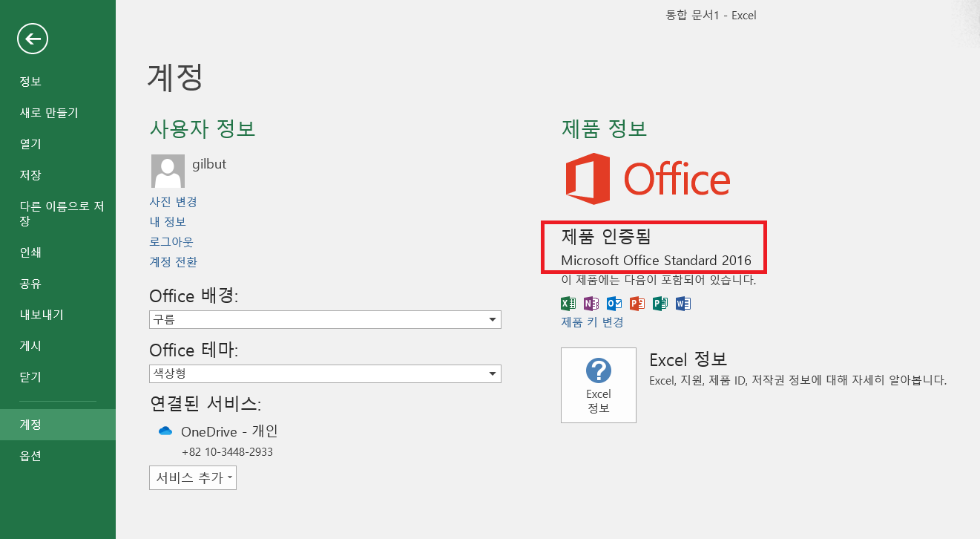Viewport: 980px width, 539px height.
Task: Open the 인쇄 menu item
Action: [58, 252]
